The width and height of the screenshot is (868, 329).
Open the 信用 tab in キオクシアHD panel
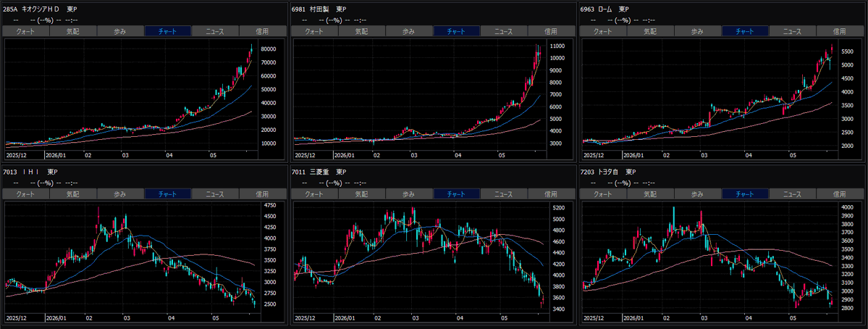coord(263,31)
